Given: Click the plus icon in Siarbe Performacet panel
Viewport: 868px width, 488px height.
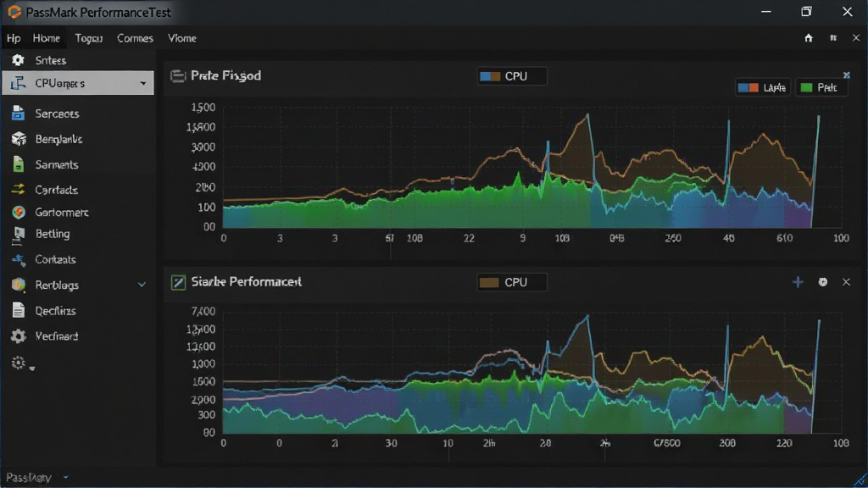Looking at the screenshot, I should 798,282.
